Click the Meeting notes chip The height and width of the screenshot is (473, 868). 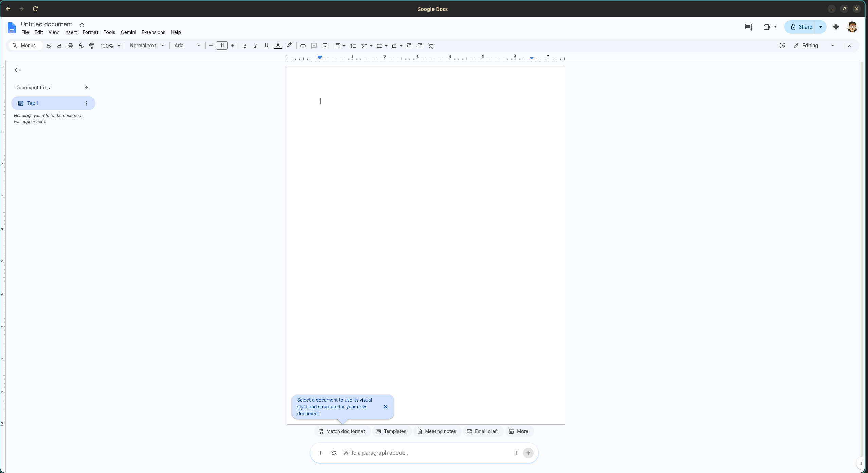pyautogui.click(x=437, y=431)
